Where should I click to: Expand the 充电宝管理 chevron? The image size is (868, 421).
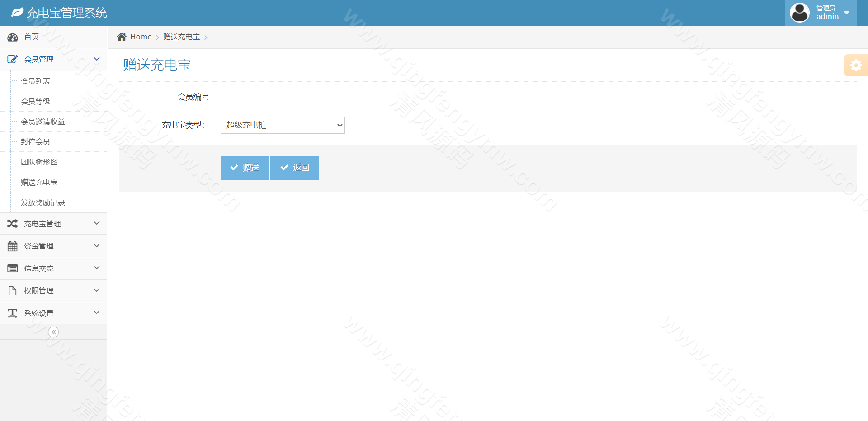[96, 223]
